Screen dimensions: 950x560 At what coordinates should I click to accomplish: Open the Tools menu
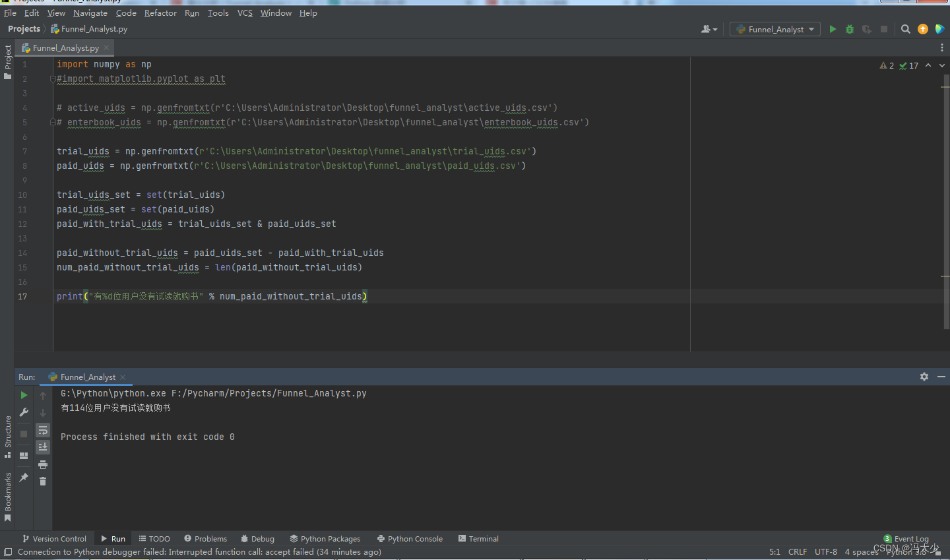218,13
